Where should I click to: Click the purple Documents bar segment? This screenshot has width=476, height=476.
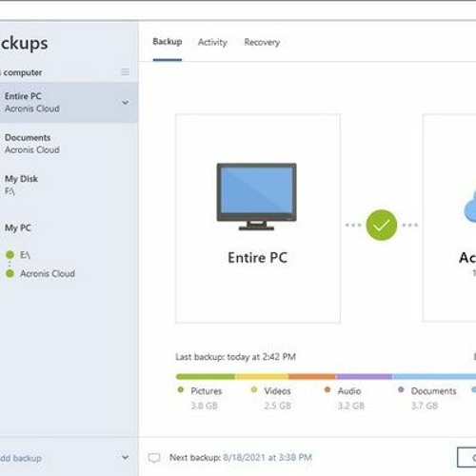(365, 377)
